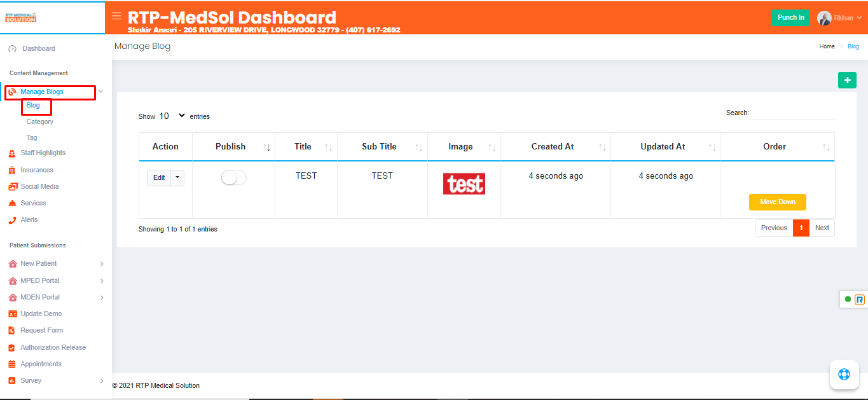
Task: Click the Blog breadcrumb link
Action: pyautogui.click(x=853, y=46)
